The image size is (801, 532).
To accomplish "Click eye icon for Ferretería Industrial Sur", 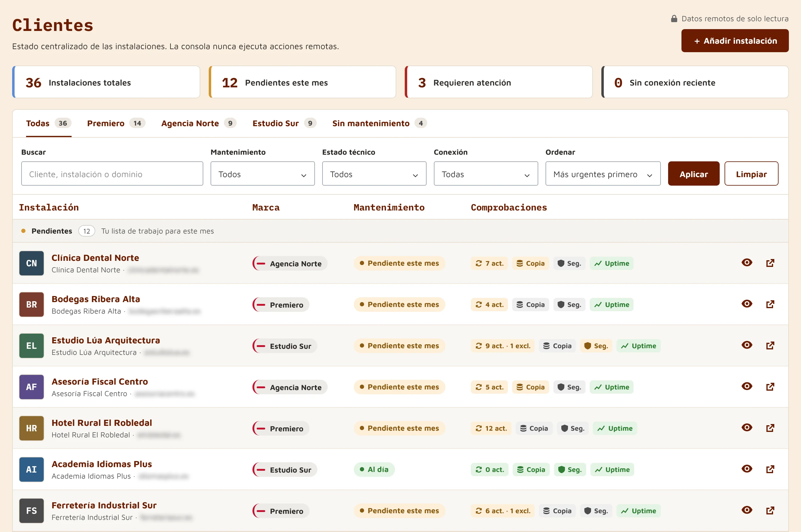I will (x=747, y=510).
